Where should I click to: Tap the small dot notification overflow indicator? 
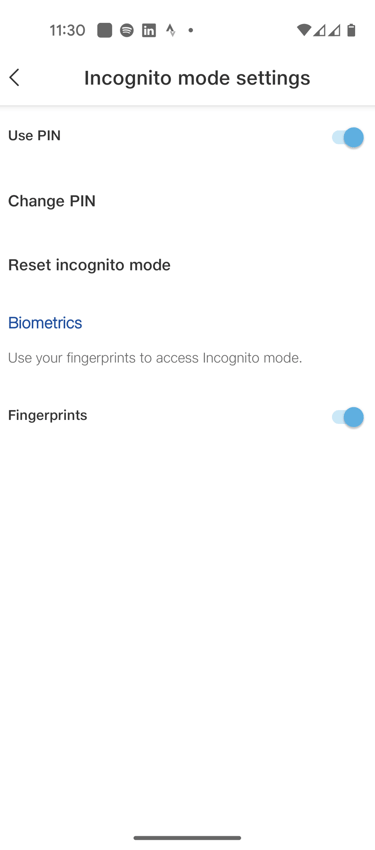pos(191,30)
